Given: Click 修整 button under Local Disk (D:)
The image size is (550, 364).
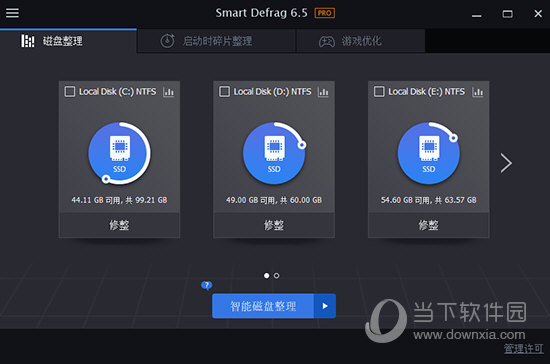Looking at the screenshot, I should point(274,225).
